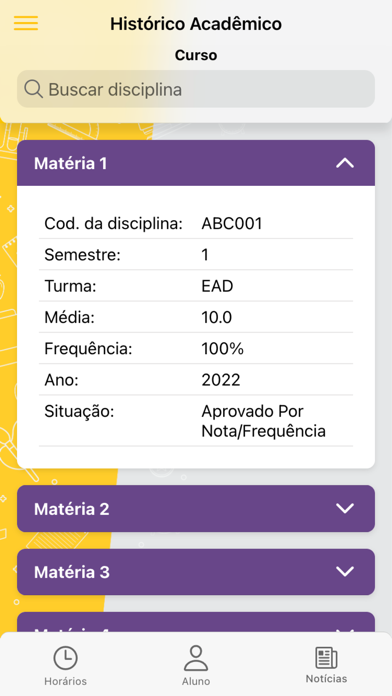
Task: Open the hamburger menu icon
Action: tap(26, 23)
